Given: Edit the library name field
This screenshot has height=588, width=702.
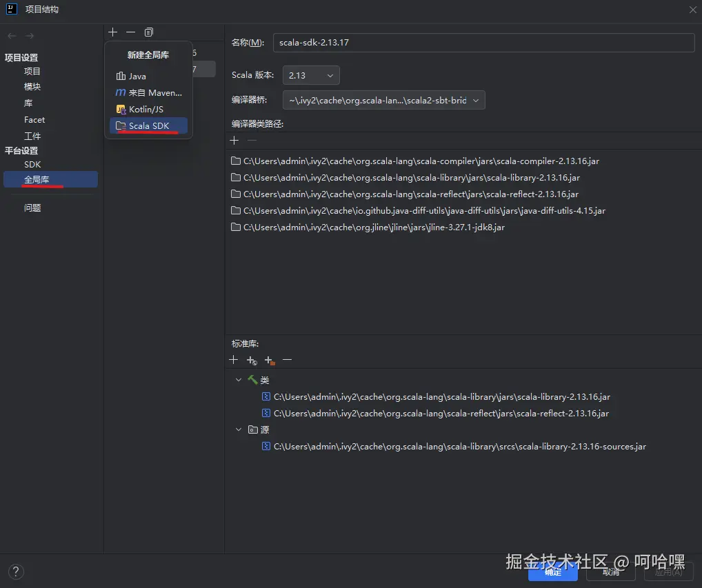Looking at the screenshot, I should [x=483, y=43].
